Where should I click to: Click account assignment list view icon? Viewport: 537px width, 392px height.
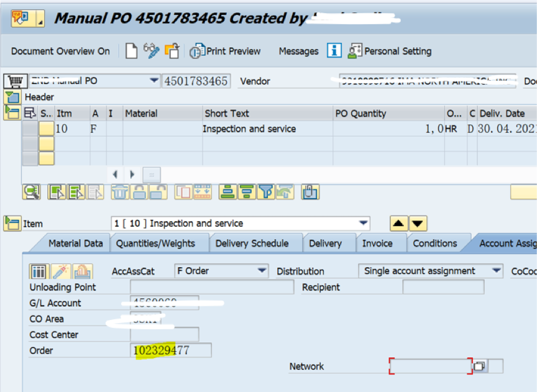[x=39, y=271]
